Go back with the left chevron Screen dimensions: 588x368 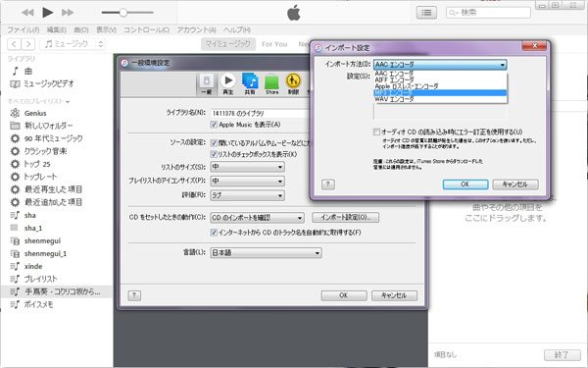click(15, 44)
